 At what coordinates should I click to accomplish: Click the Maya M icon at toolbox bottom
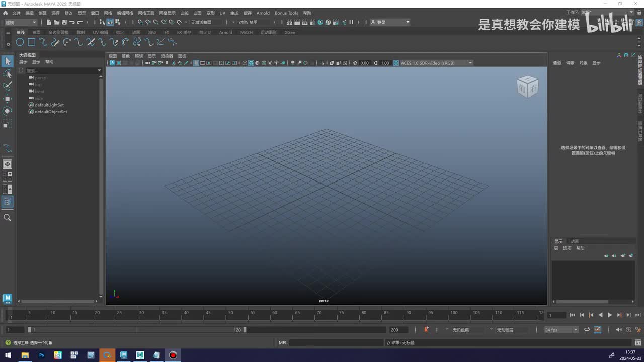[x=7, y=298]
